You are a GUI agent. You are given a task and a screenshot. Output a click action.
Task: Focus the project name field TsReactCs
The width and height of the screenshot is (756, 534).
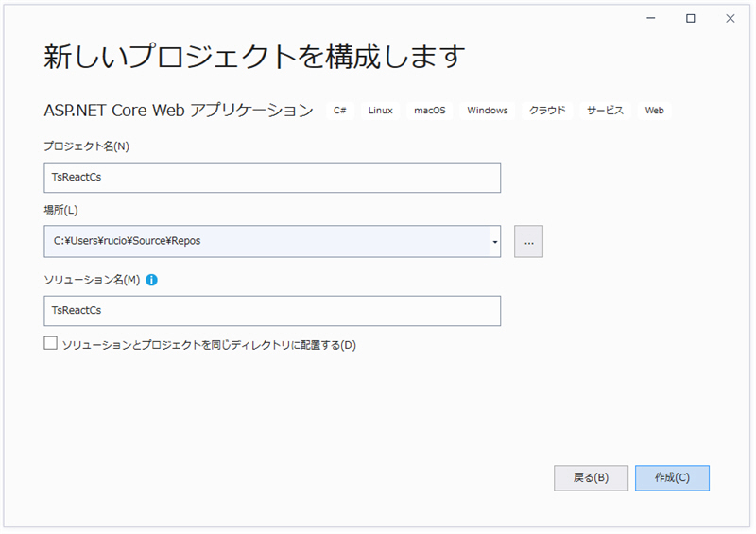pyautogui.click(x=272, y=178)
